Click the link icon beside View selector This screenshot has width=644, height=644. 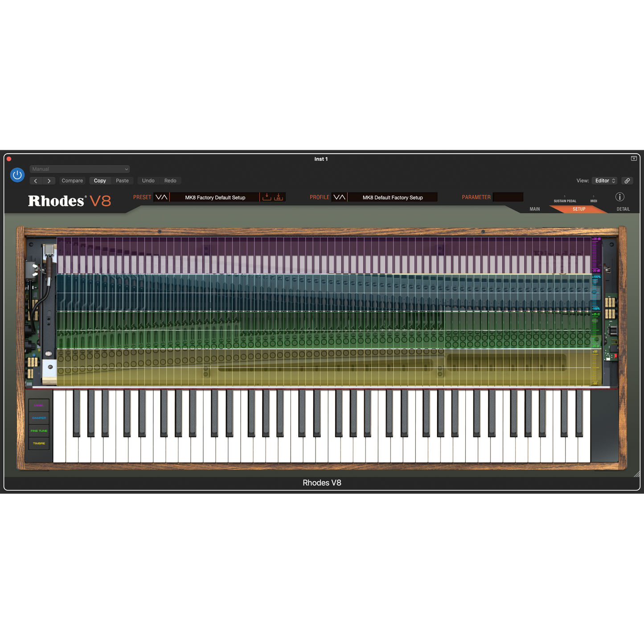pyautogui.click(x=627, y=180)
